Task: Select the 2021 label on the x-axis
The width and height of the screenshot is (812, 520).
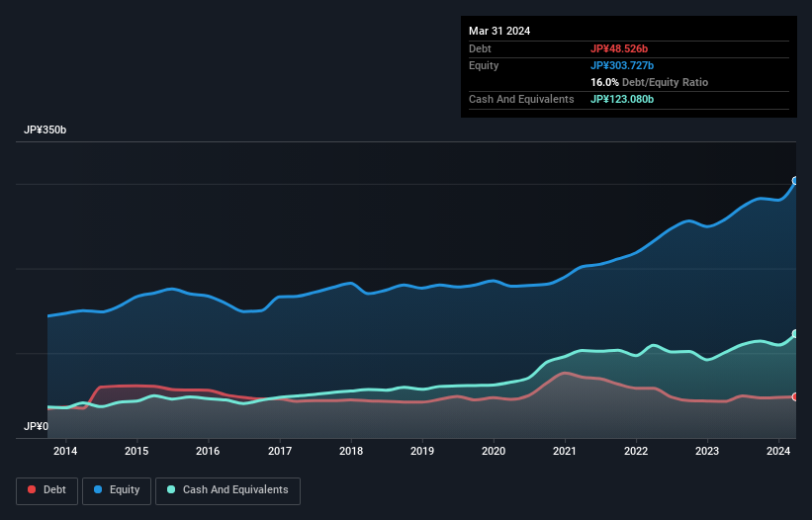Action: [565, 452]
